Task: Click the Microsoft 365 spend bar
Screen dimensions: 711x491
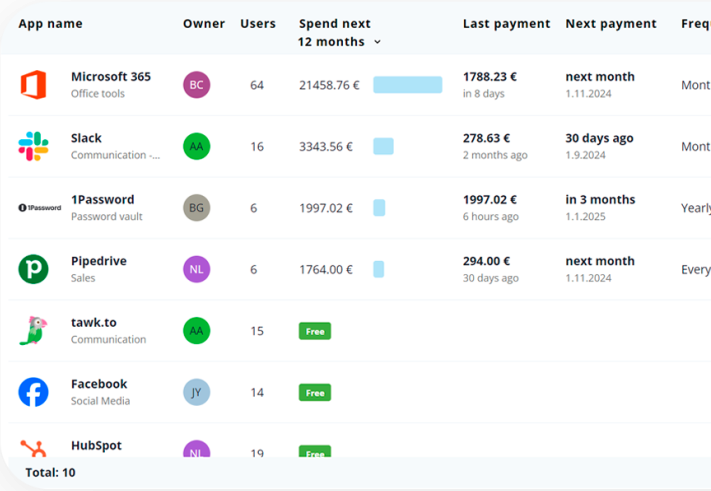Action: (x=408, y=85)
